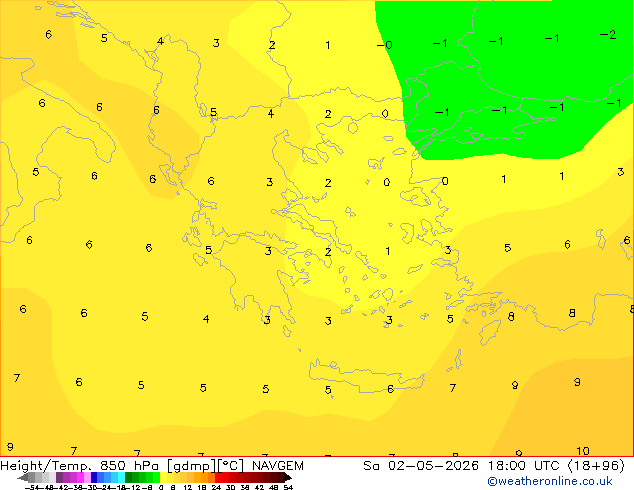Click the bright red legend swatch
The image size is (634, 490).
point(219,477)
